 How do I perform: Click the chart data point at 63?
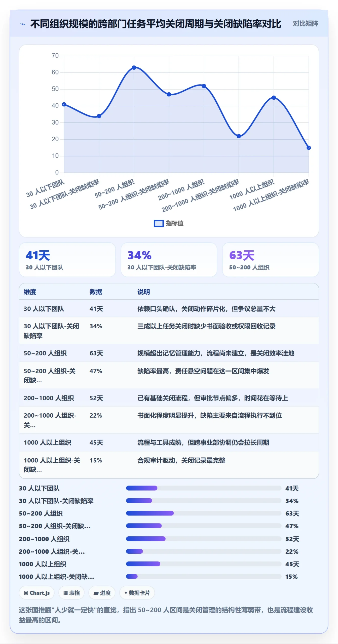[134, 68]
